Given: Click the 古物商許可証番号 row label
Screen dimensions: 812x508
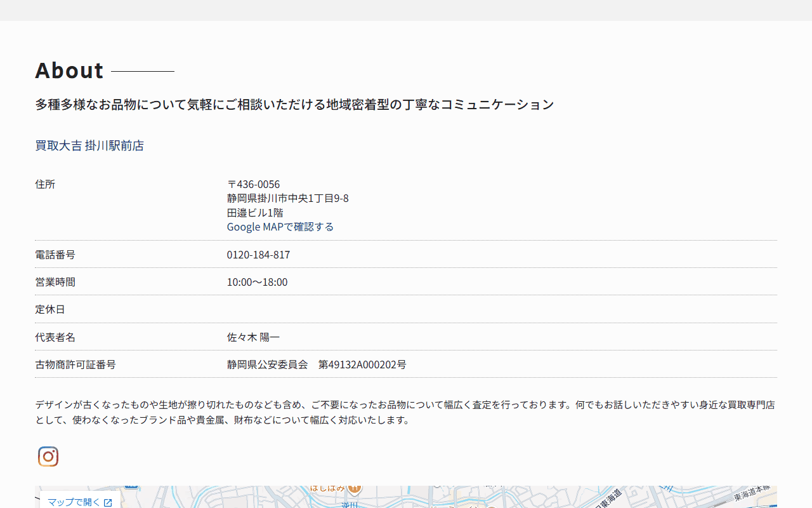Looking at the screenshot, I should [x=75, y=364].
